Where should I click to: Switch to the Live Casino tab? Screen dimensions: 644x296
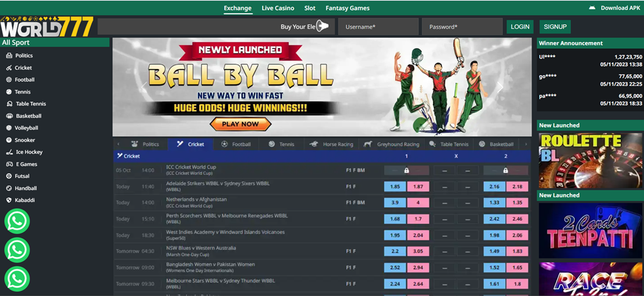pos(277,9)
